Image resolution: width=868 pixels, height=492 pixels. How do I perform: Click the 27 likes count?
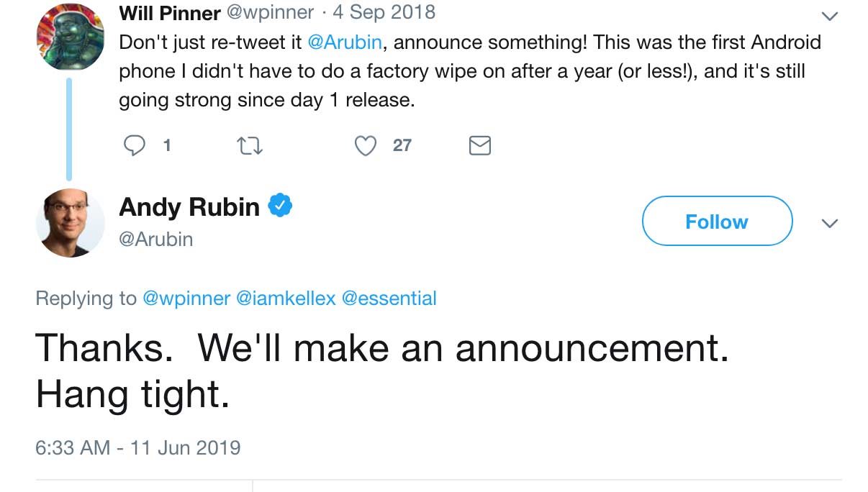[x=402, y=145]
